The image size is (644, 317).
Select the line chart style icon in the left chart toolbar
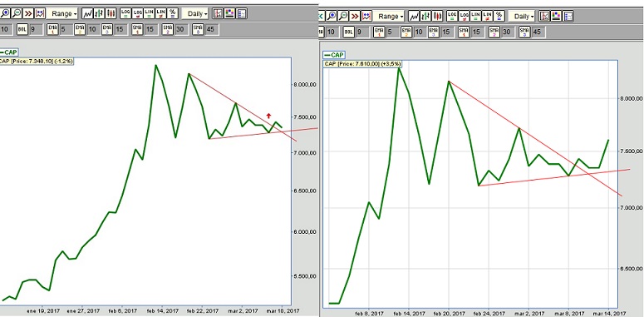[x=87, y=13]
